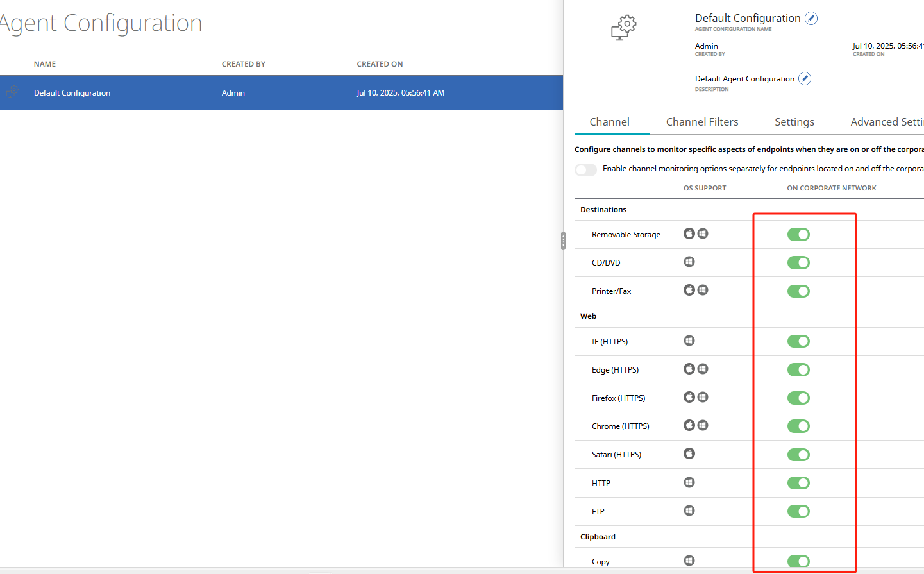Click Apple OS icon for Firefox (HTTPS)

689,397
